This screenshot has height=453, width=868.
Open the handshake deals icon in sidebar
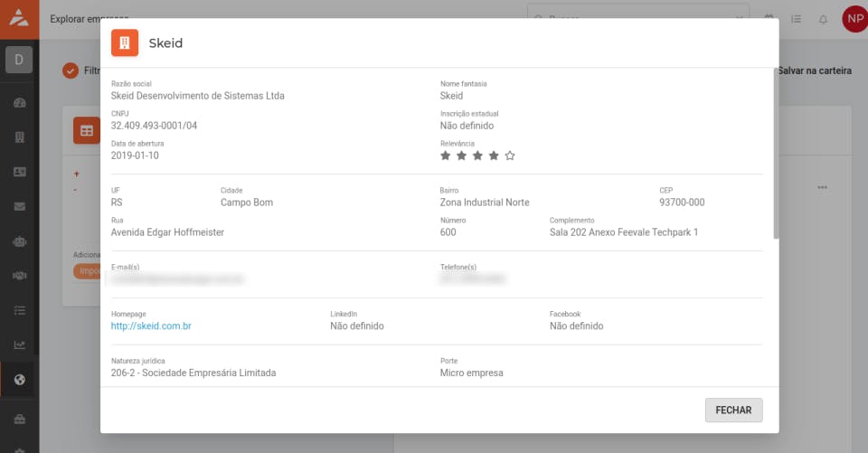click(19, 276)
